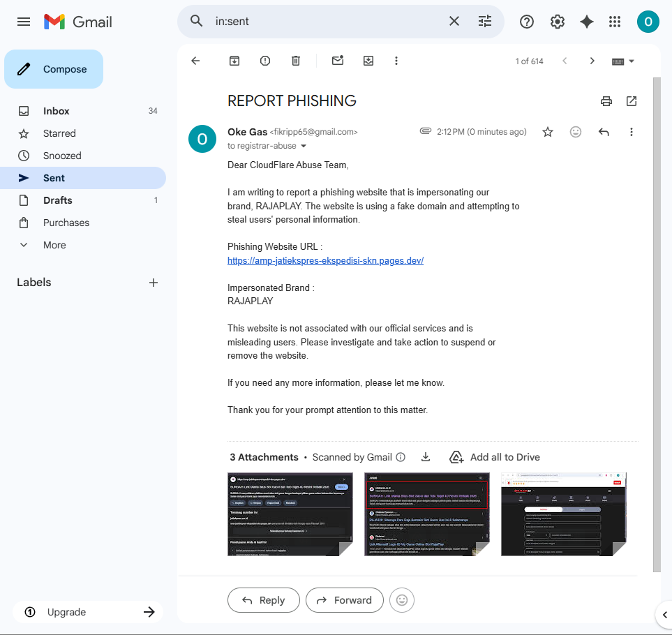Viewport: 672px width, 635px height.
Task: Report this email as spam
Action: (x=265, y=61)
